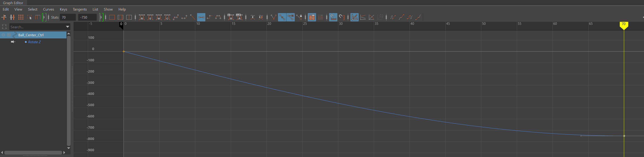Click the Renormalize curves icon
Viewport: 644px width, 157px height.
pos(380,17)
